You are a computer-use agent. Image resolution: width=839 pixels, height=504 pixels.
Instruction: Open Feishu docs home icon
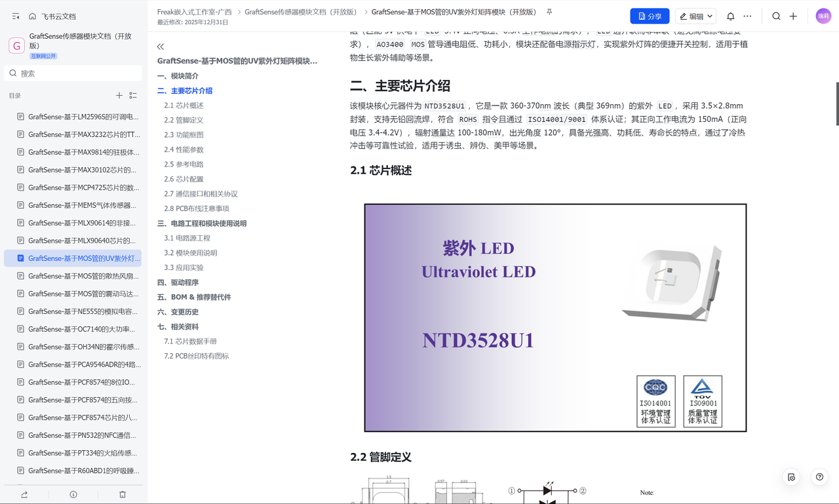(32, 16)
